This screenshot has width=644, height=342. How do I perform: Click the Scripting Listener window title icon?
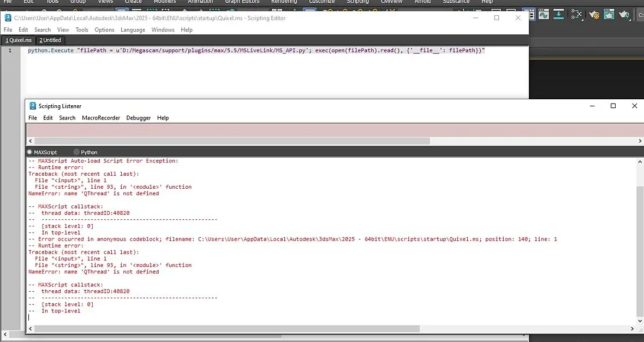click(33, 106)
